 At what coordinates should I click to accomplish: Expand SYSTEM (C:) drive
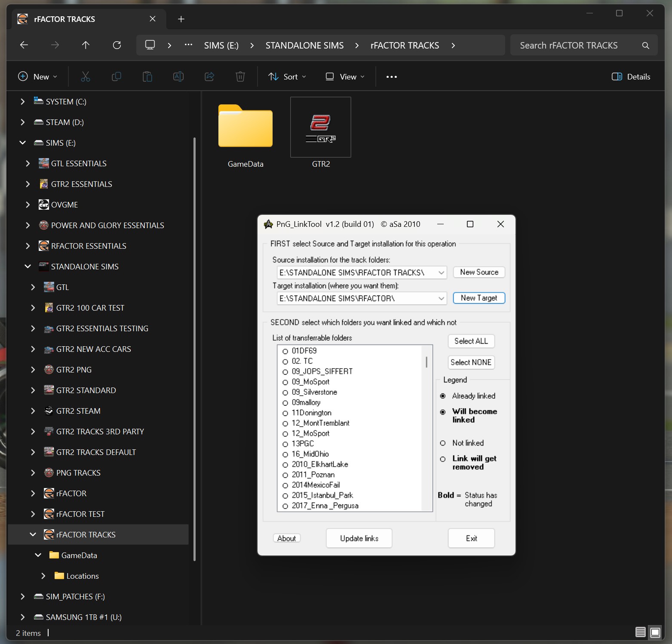22,101
